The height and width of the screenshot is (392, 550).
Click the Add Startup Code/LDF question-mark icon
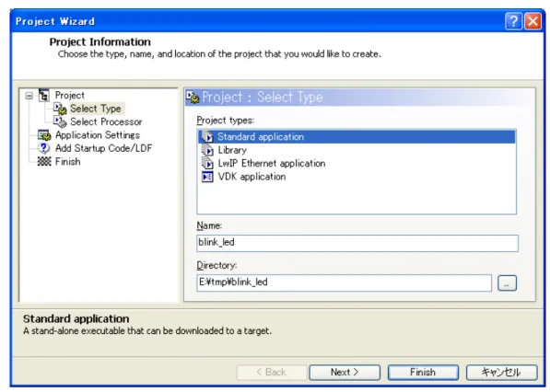point(44,148)
